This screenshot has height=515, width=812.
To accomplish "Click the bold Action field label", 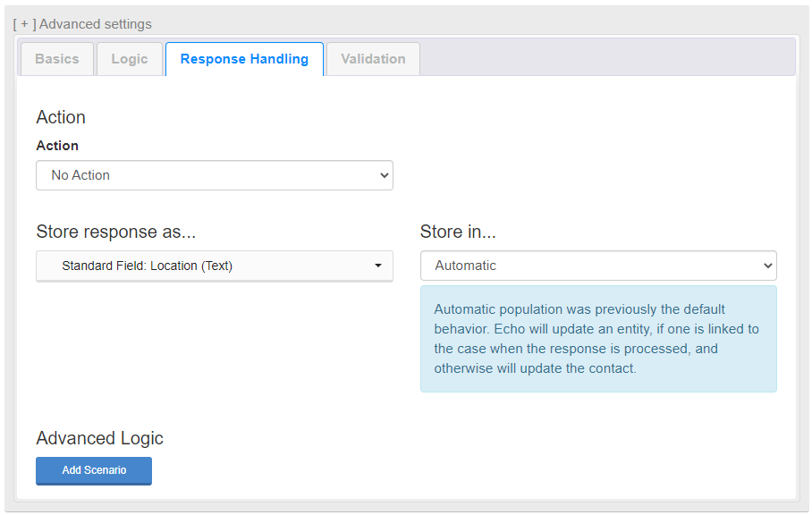I will click(57, 146).
